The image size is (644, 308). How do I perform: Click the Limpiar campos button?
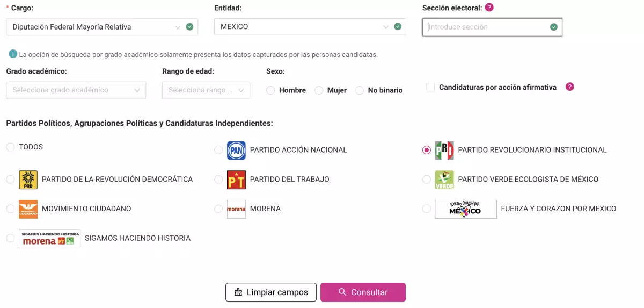[270, 292]
